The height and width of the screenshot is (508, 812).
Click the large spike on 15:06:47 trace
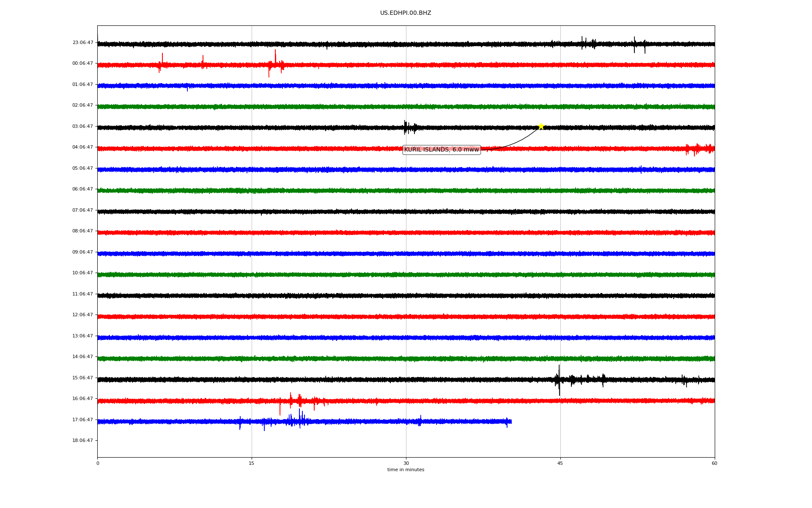click(x=559, y=380)
